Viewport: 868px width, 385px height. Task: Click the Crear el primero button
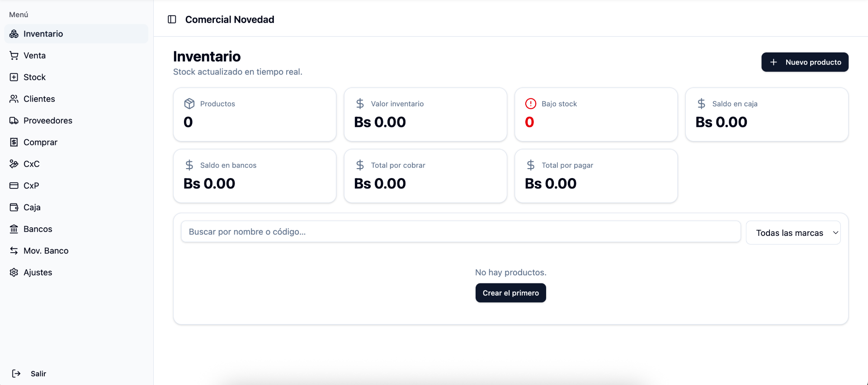(x=511, y=293)
